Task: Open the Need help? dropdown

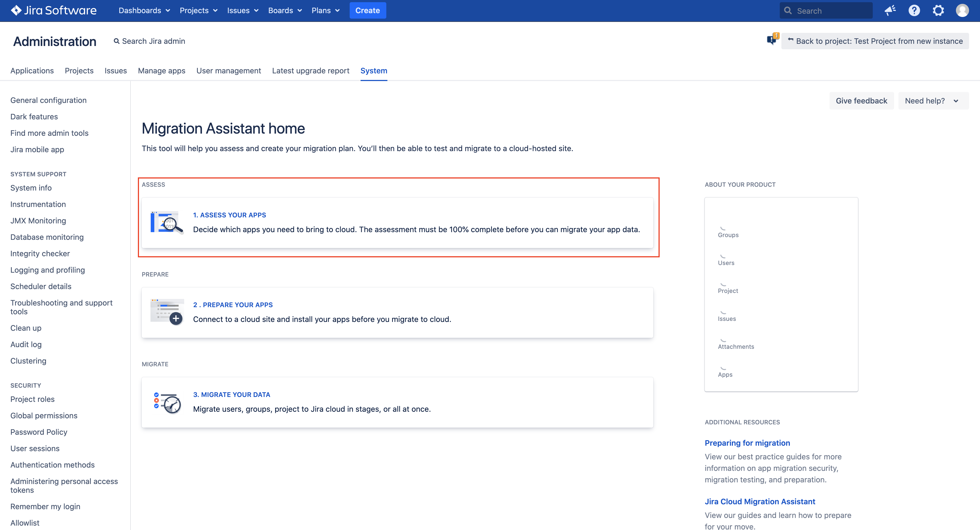Action: (x=932, y=100)
